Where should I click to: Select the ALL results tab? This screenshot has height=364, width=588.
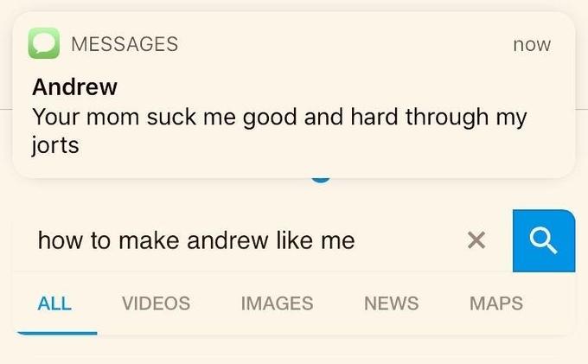pos(54,303)
